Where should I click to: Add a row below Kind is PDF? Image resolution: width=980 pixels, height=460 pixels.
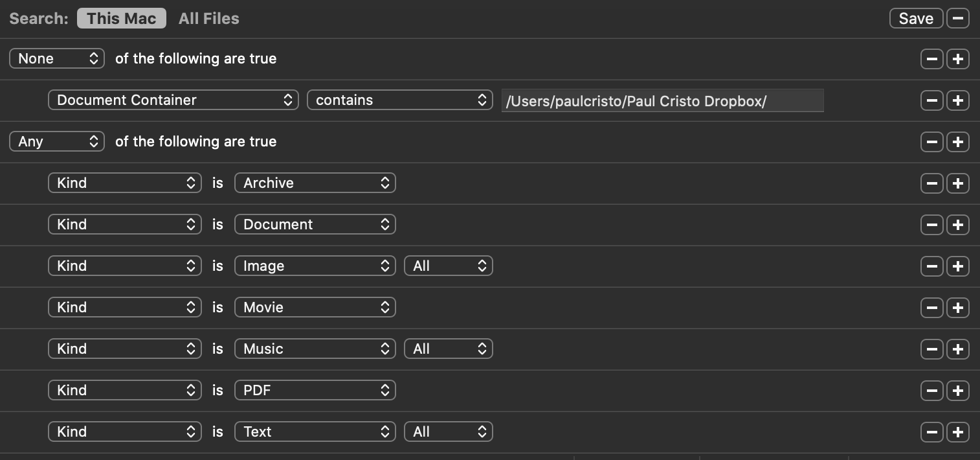957,391
